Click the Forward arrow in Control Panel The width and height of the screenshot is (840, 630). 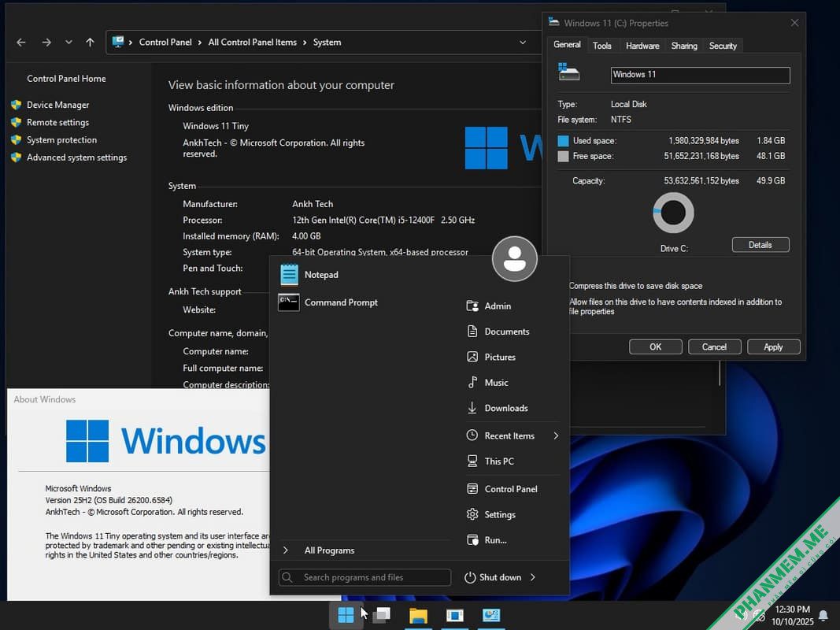(46, 43)
